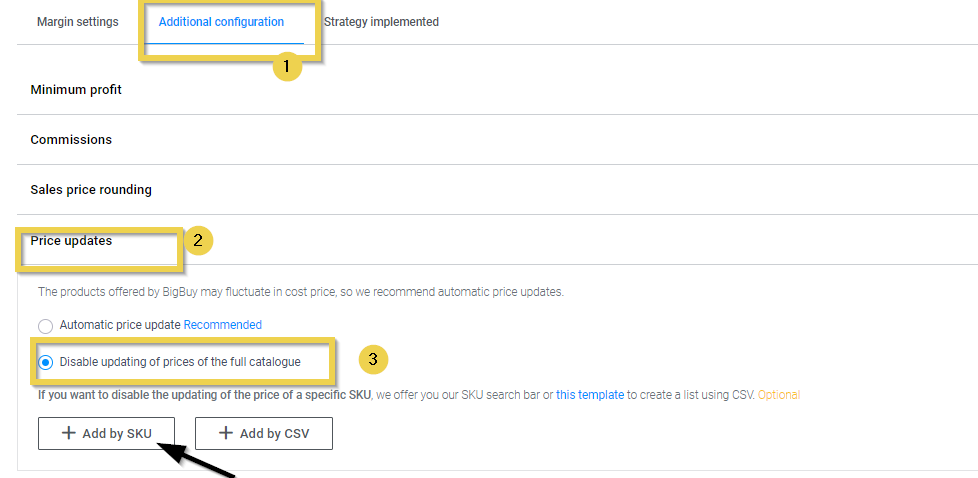Viewport: 978px width, 478px height.
Task: Click plus icon on Add by CSV
Action: tap(226, 433)
